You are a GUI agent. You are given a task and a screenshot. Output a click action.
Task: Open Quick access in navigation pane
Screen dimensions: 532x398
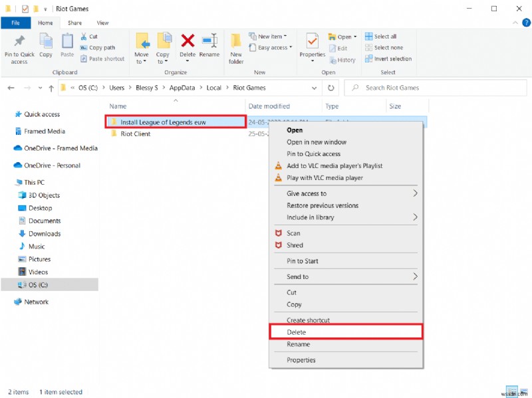tap(42, 114)
